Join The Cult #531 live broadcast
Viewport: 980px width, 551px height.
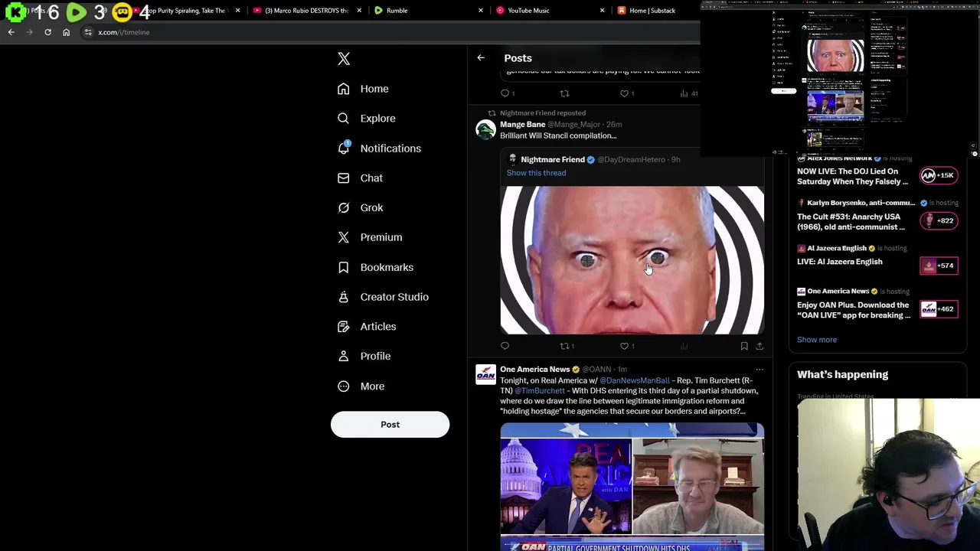click(x=851, y=222)
